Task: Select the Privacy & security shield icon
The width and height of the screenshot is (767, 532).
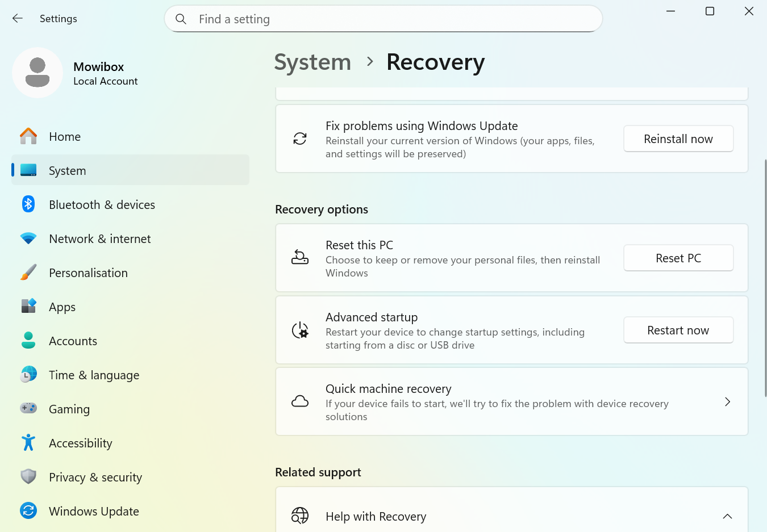Action: pyautogui.click(x=28, y=477)
